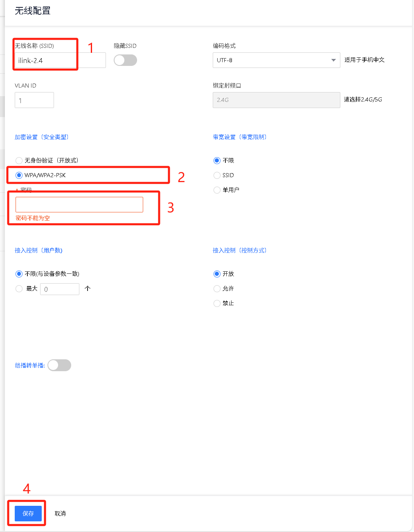The width and height of the screenshot is (414, 532).
Task: Toggle 组播转单播 multicast-to-unicast switch
Action: coord(59,365)
